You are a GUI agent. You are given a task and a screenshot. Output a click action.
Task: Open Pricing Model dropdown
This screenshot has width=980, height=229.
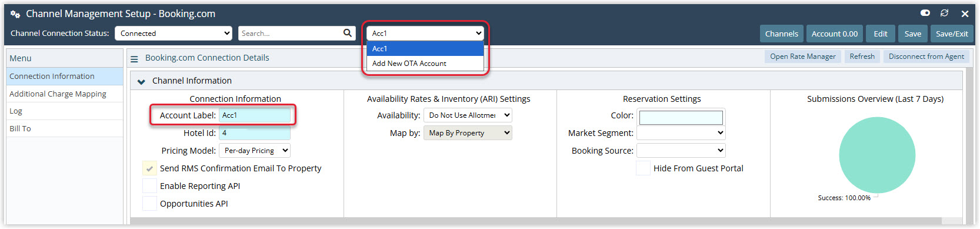[255, 151]
